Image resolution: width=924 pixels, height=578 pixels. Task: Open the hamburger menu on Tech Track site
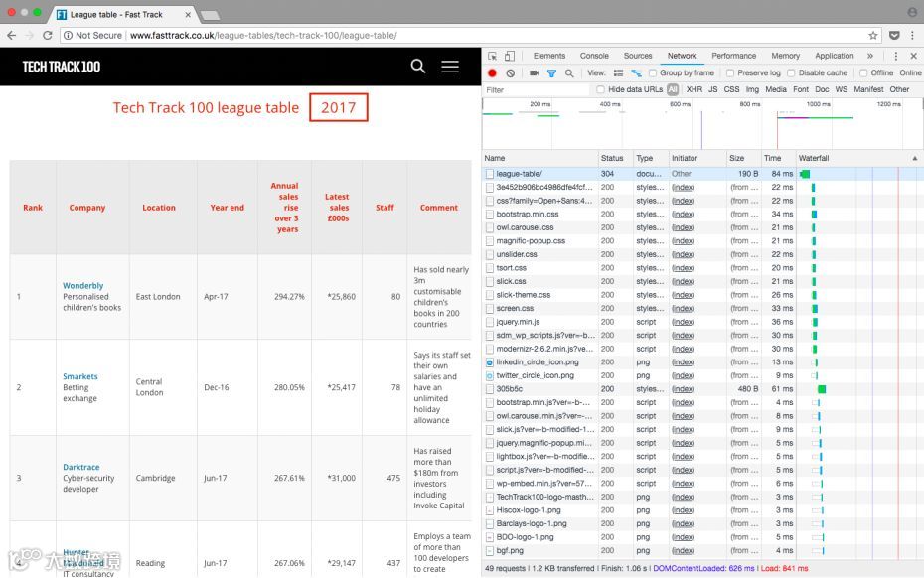coord(450,67)
